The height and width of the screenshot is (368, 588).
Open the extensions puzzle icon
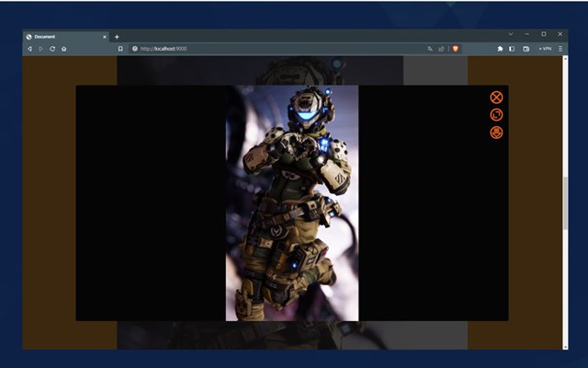click(x=500, y=49)
